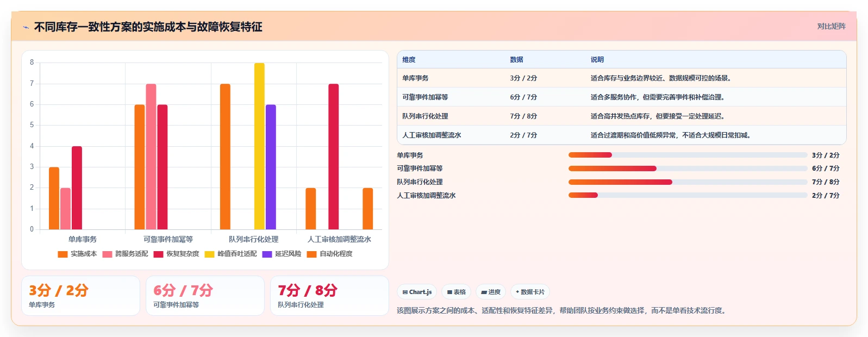Click the description 适合库存与业务边界较近
This screenshot has width=868, height=337.
point(661,78)
